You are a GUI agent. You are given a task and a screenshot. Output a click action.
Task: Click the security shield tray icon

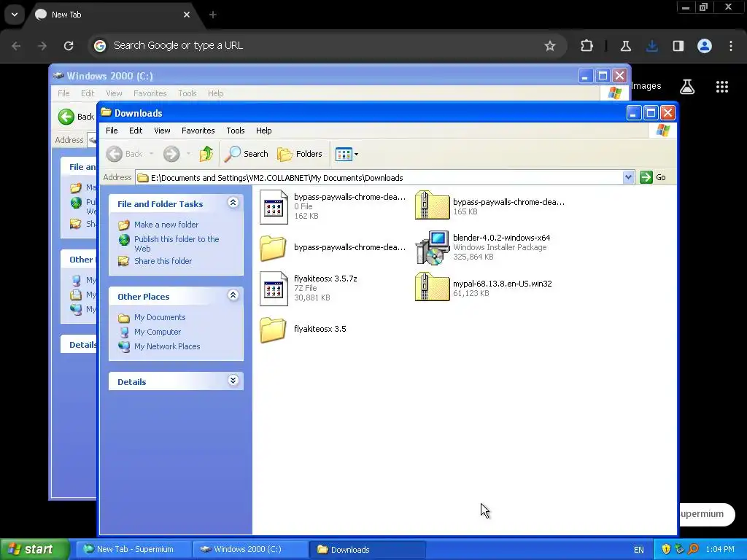click(666, 550)
